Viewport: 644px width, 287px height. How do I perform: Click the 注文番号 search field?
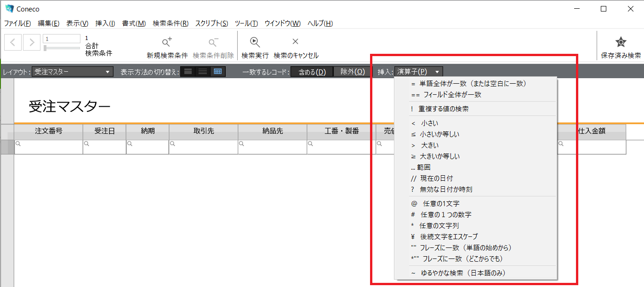(x=49, y=147)
